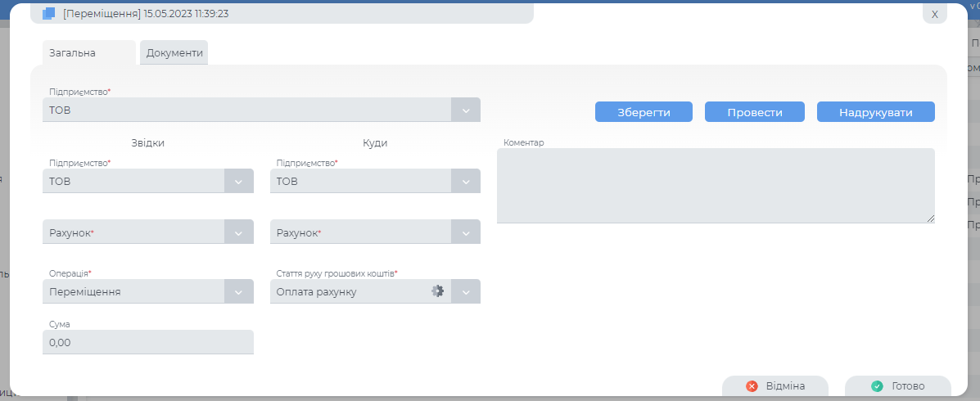Click the red cancel icon on Відміна
Viewport: 980px width, 401px height.
pyautogui.click(x=752, y=386)
